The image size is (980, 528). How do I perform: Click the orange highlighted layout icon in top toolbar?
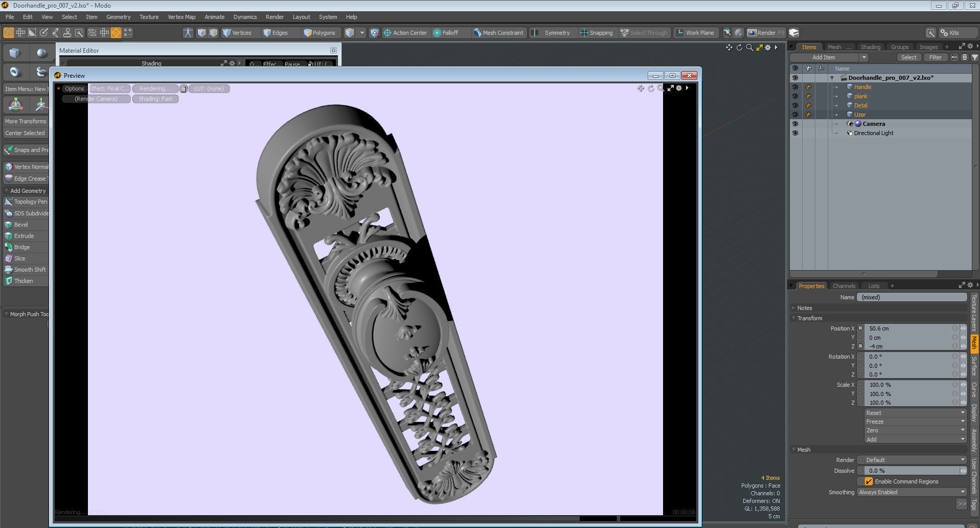click(116, 33)
